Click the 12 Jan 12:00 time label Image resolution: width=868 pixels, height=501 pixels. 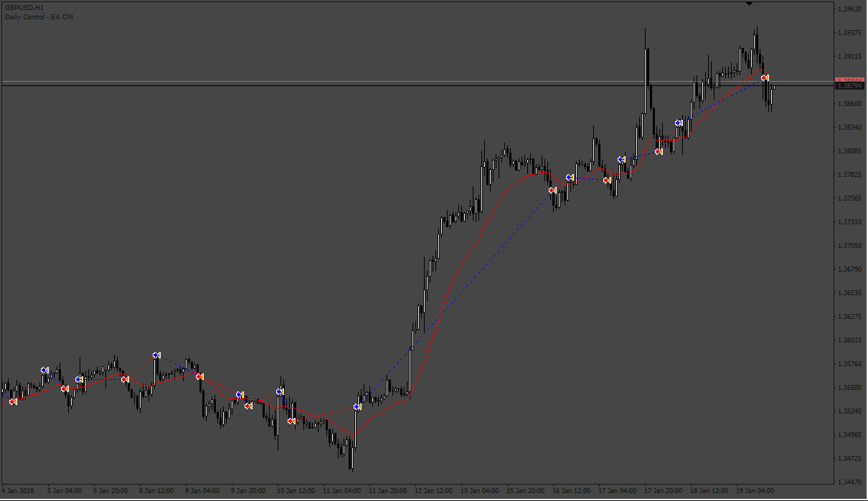pyautogui.click(x=433, y=492)
